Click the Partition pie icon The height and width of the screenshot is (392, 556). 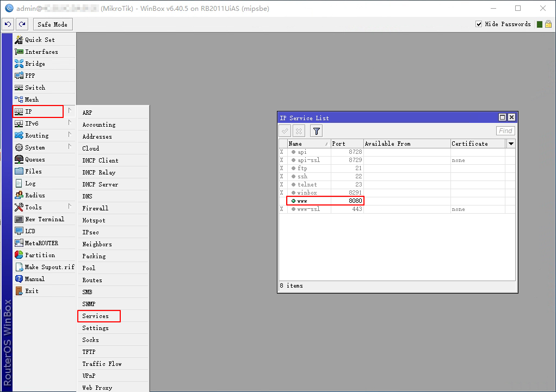(19, 255)
